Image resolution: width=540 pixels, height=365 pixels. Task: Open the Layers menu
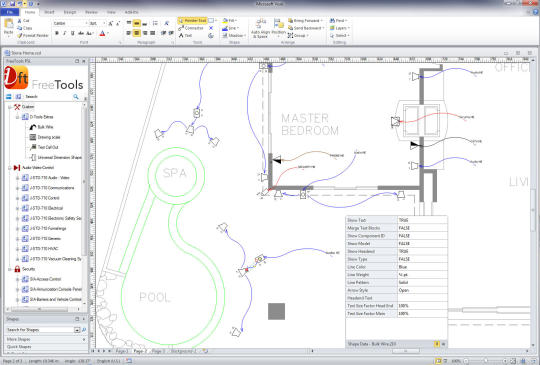pyautogui.click(x=340, y=28)
